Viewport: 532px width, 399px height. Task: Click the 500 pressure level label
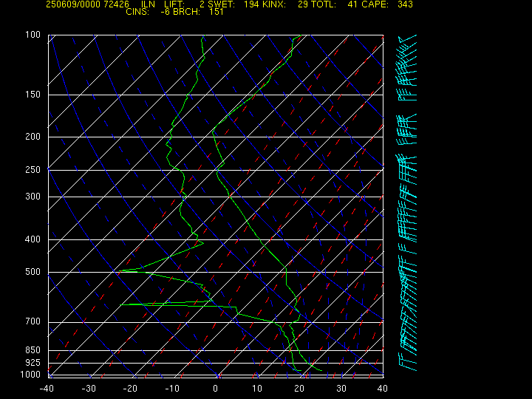tap(33, 272)
